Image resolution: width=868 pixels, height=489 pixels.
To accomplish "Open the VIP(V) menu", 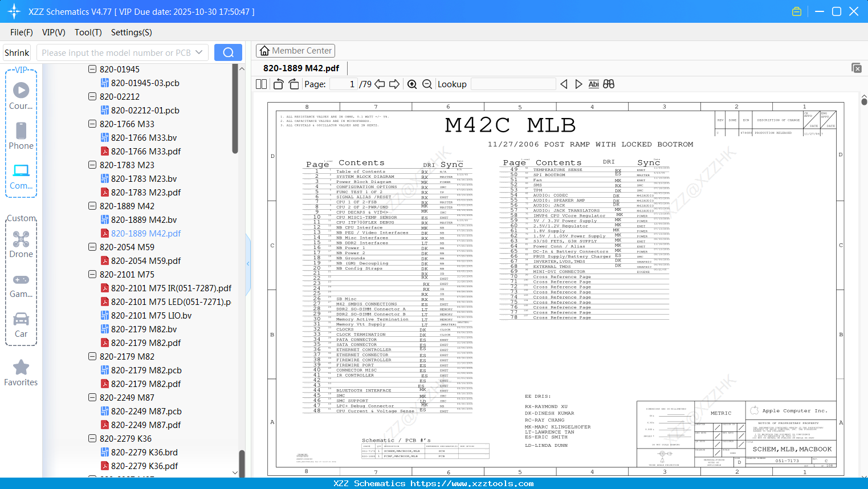I will tap(54, 32).
